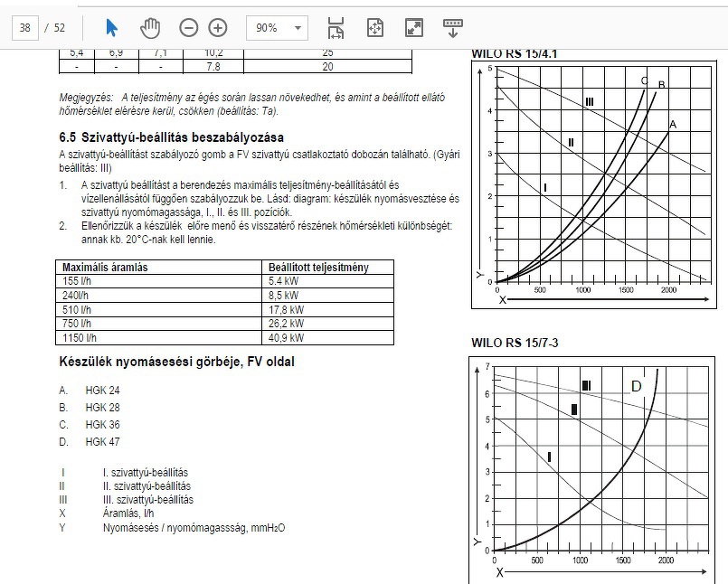Click the total pages label 52
Viewport: 728px width, 584px height.
(x=60, y=28)
